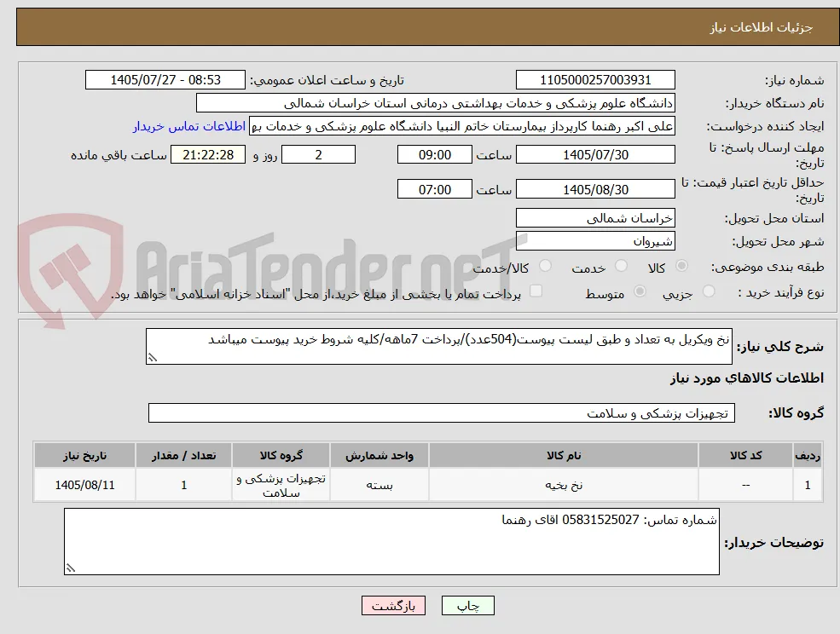Click the buyer notes textarea resize handle
The width and height of the screenshot is (840, 634).
coord(70,568)
